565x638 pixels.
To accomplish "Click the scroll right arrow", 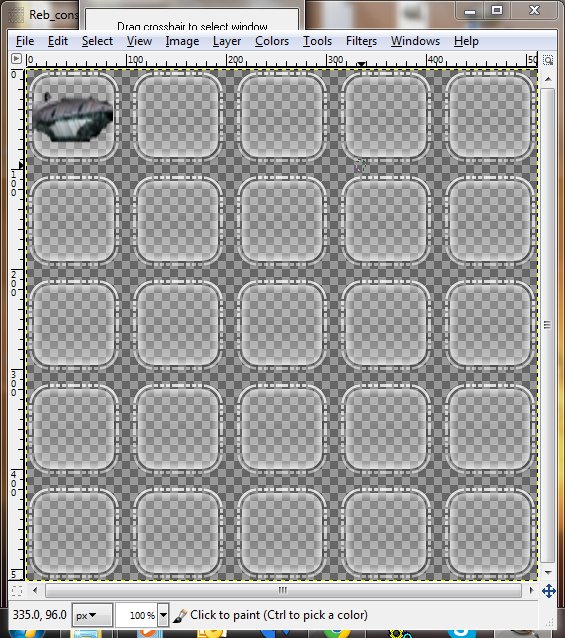I will pos(531,590).
